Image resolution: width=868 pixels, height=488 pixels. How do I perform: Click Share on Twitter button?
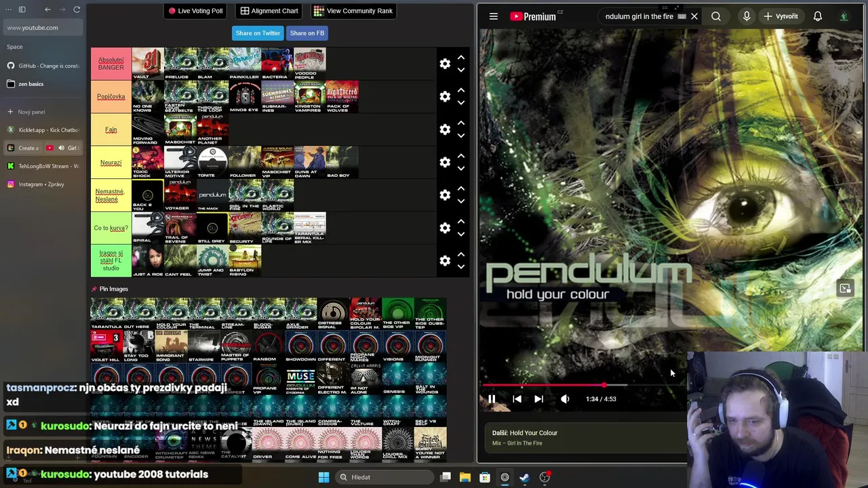258,33
